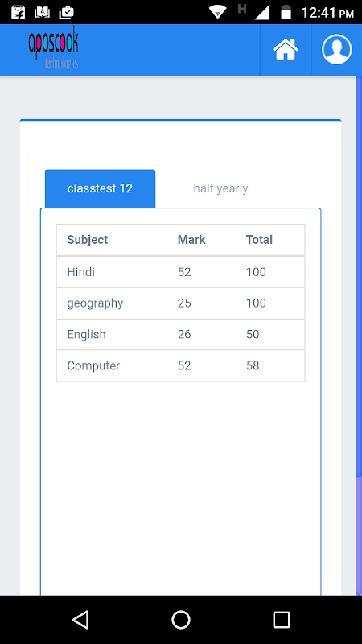
Task: Select the Hindi subject row
Action: [x=180, y=272]
